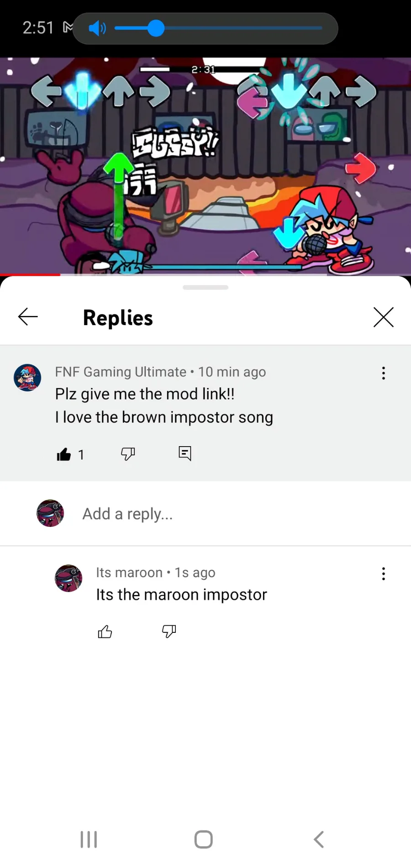Open Its maroon avatar beside the reply

pos(68,578)
